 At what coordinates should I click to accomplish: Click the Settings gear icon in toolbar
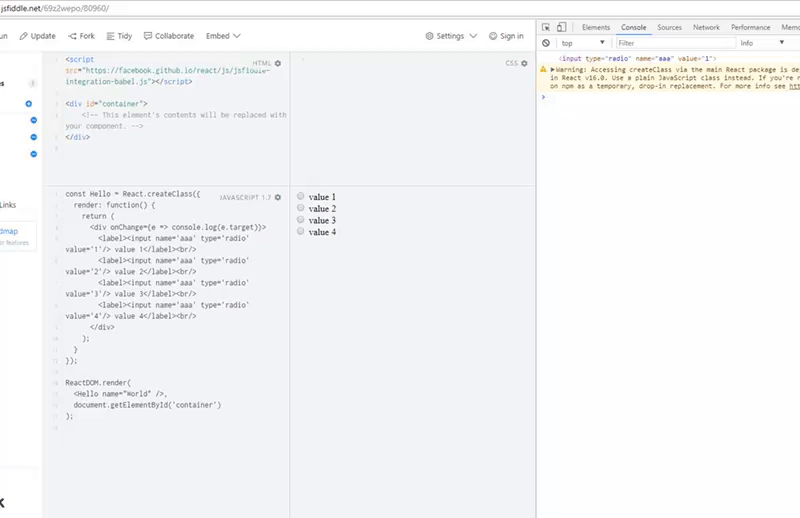[x=429, y=36]
